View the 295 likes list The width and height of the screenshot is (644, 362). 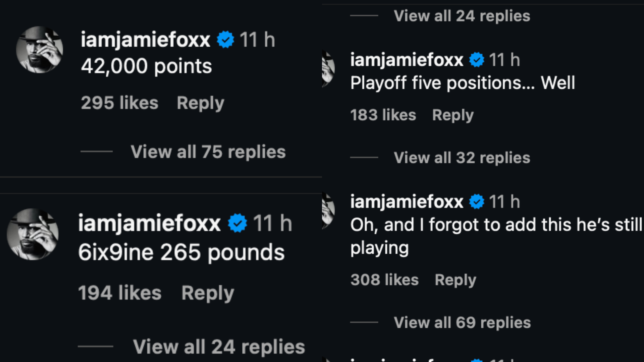tap(119, 103)
